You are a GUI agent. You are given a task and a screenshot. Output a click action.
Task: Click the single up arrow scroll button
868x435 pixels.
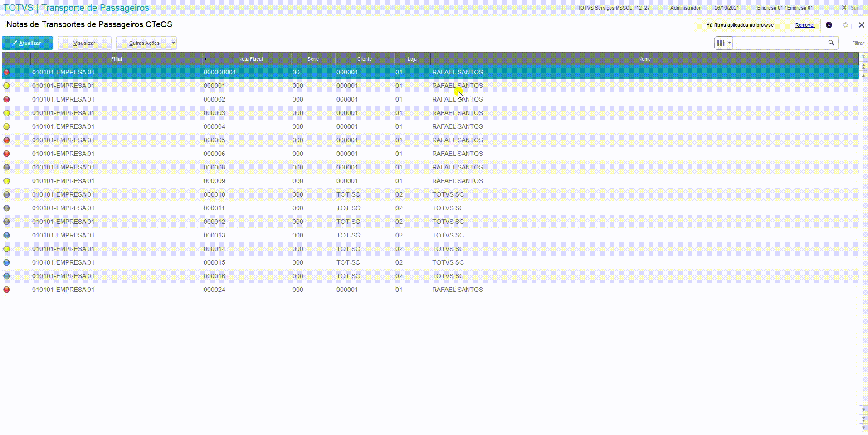click(x=863, y=75)
